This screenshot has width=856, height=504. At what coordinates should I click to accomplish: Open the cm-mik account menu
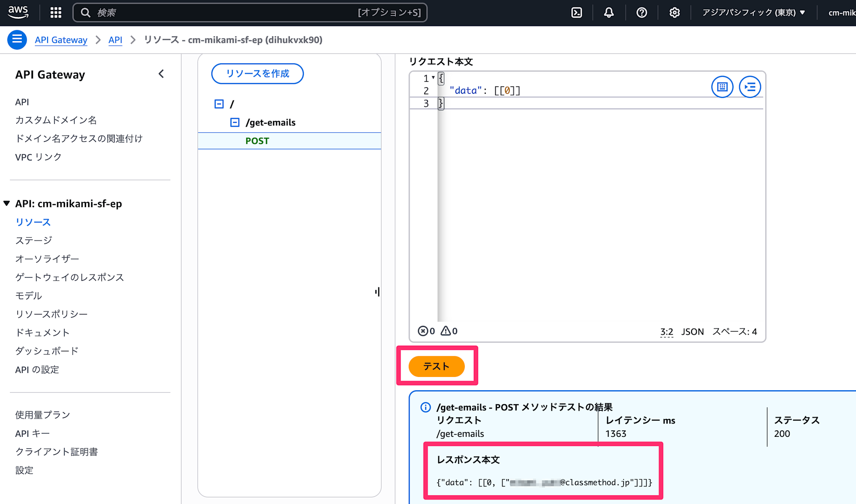tap(841, 12)
